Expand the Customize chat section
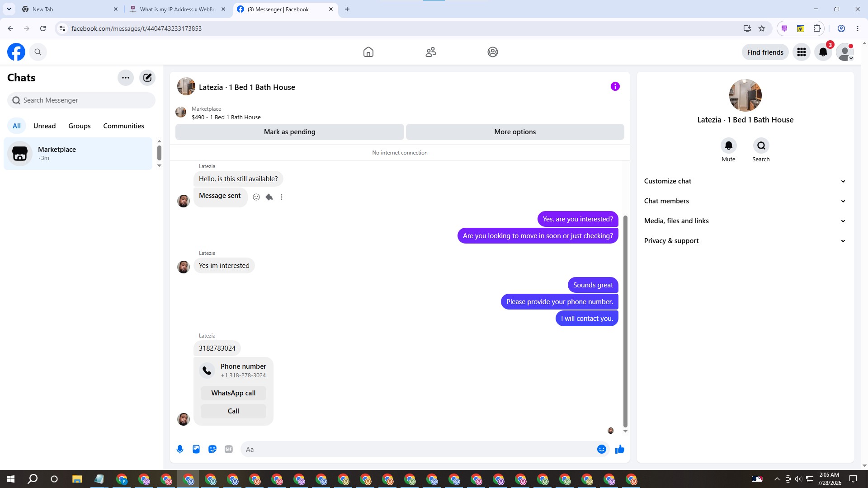Screen dimensions: 868x488 coord(745,181)
